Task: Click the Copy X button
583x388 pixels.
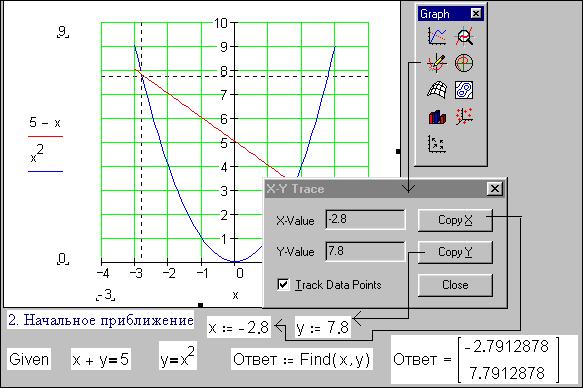Action: pyautogui.click(x=455, y=220)
